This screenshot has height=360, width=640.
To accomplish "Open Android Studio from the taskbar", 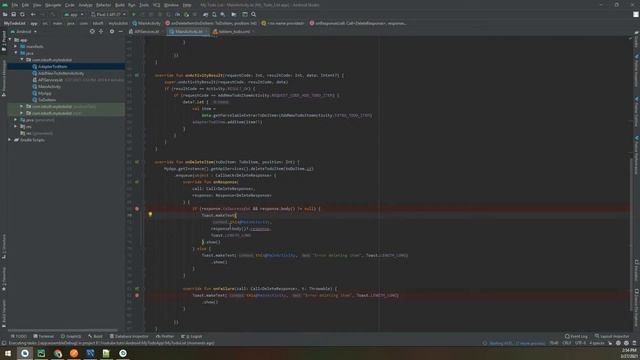I will (25, 353).
